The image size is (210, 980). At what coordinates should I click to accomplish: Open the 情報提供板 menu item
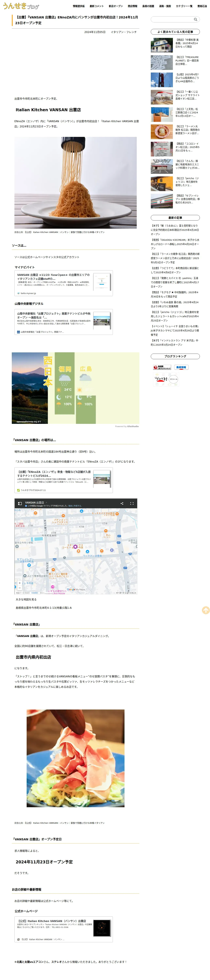pyautogui.click(x=79, y=6)
